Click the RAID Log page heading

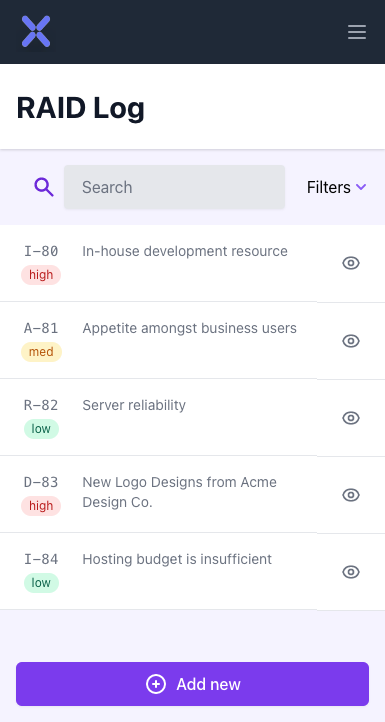(x=81, y=108)
